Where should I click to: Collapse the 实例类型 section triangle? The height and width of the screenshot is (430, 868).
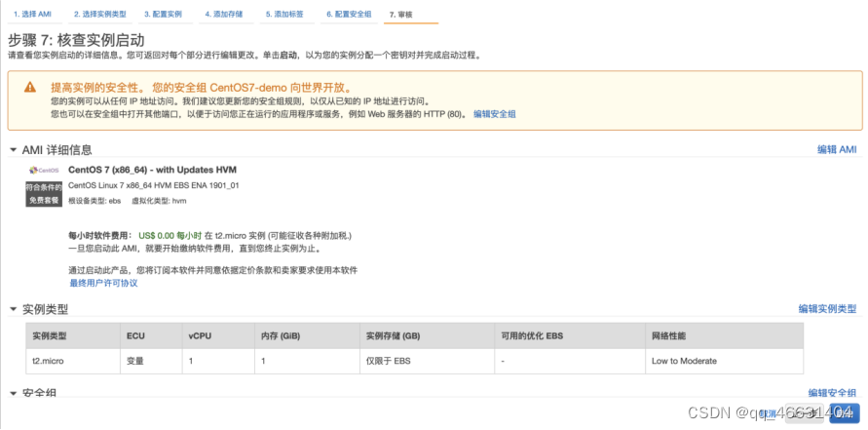click(x=13, y=310)
